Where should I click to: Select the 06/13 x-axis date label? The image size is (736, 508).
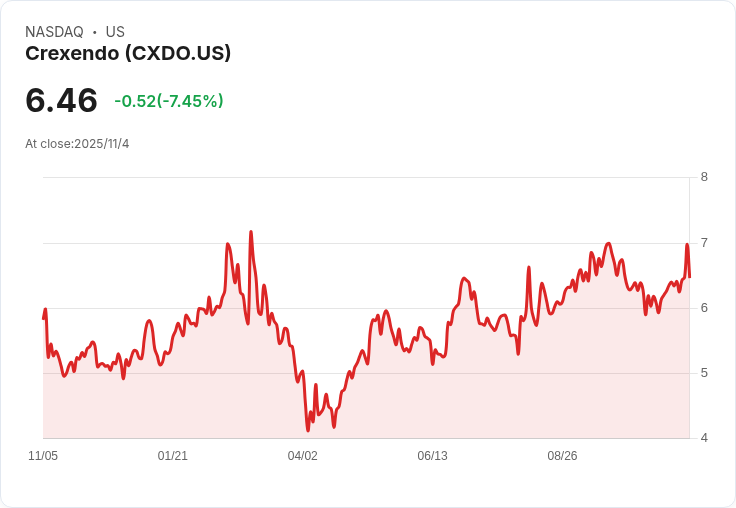[x=432, y=456]
